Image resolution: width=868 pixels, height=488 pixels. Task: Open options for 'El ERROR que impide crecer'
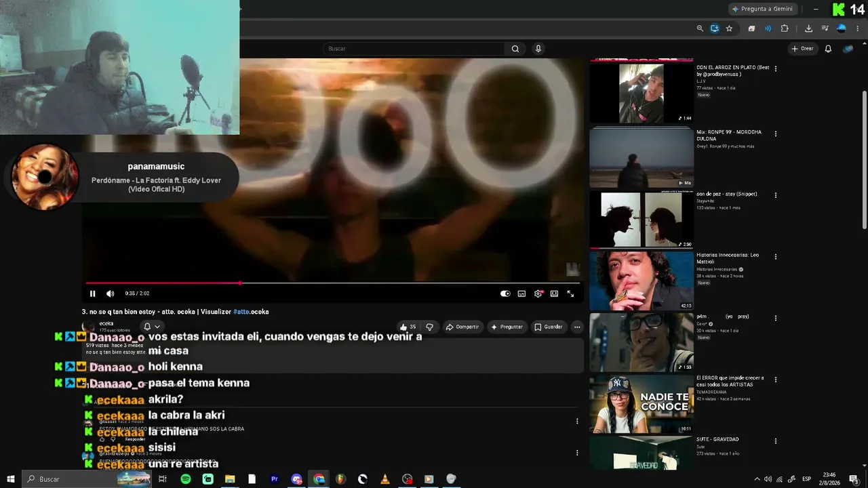tap(776, 379)
